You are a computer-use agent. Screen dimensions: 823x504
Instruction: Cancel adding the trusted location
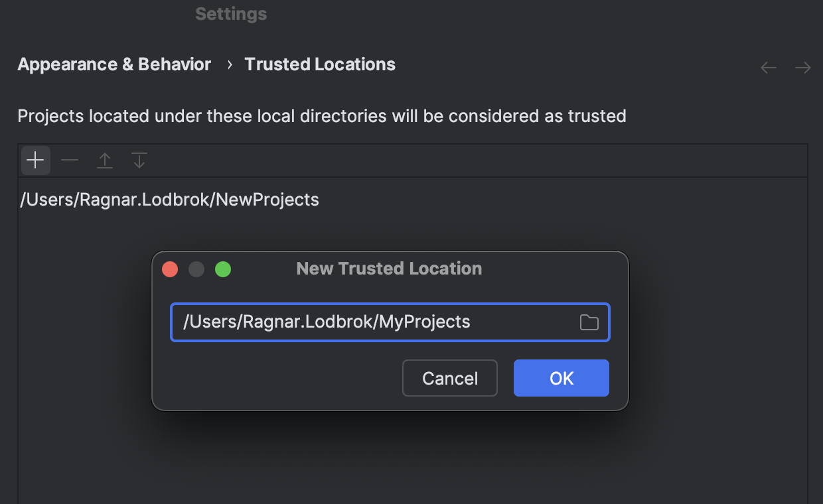449,378
